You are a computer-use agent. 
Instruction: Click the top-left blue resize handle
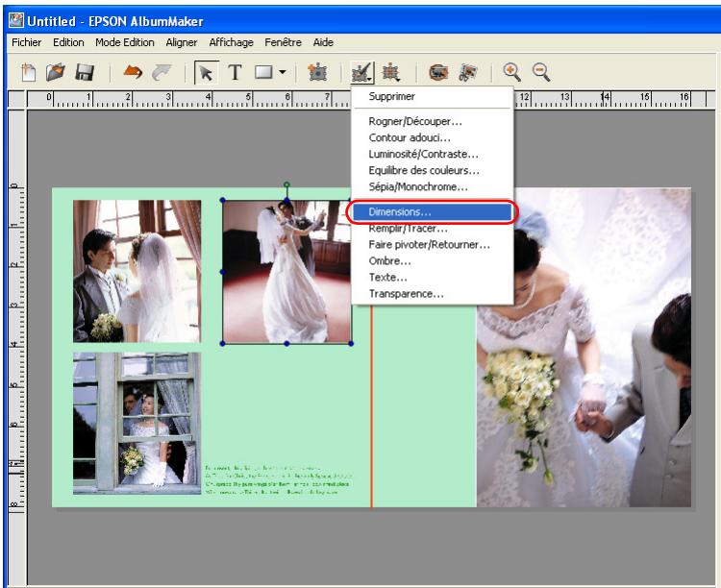223,201
